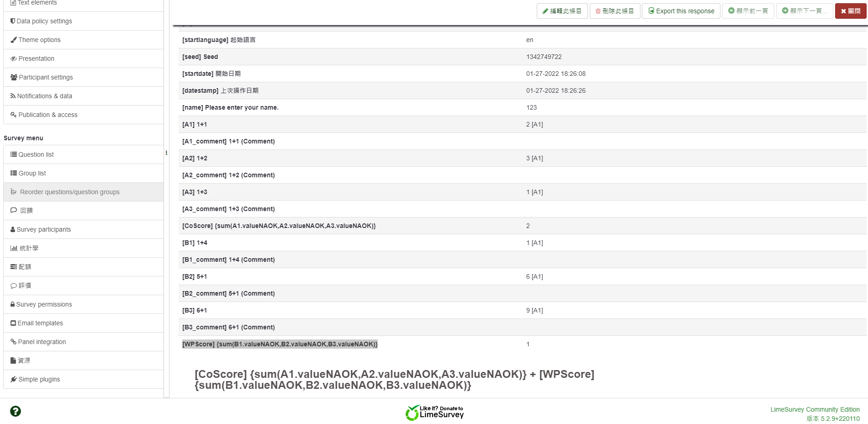The height and width of the screenshot is (424, 868).
Task: Click Export this response button
Action: point(681,11)
